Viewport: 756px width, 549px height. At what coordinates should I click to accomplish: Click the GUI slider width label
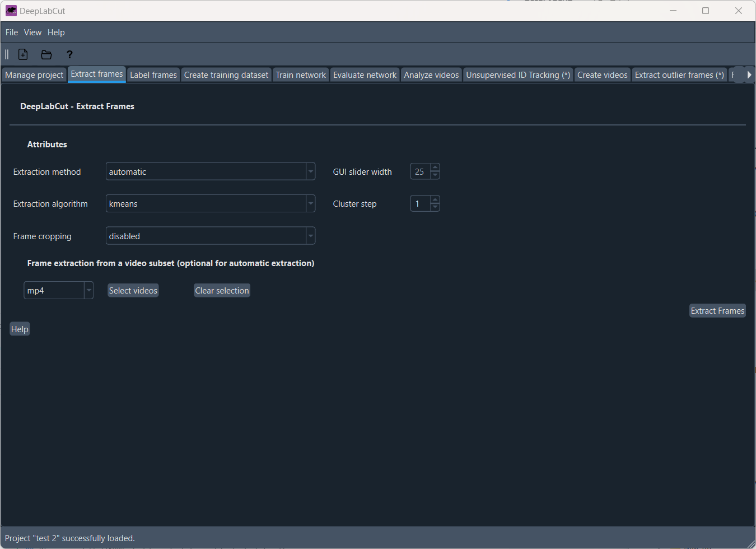[x=362, y=172]
